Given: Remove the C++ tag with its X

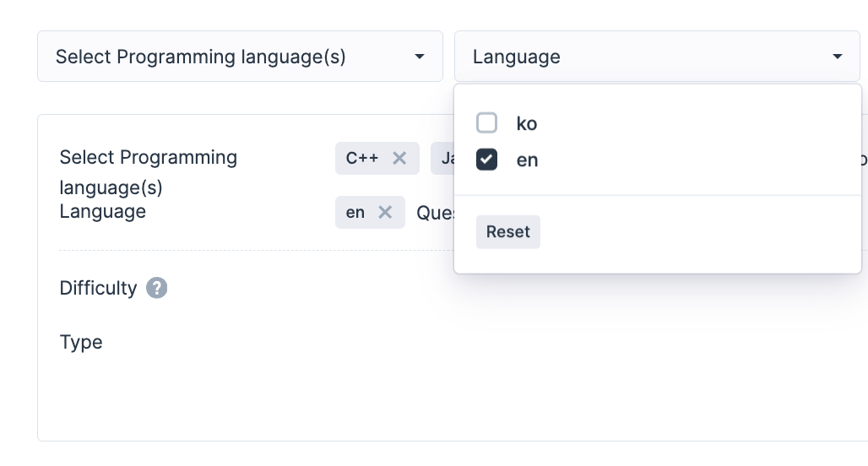Looking at the screenshot, I should click(399, 158).
